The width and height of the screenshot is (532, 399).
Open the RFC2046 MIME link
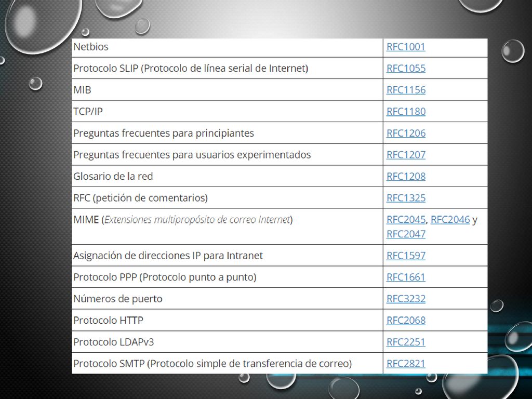coord(450,220)
